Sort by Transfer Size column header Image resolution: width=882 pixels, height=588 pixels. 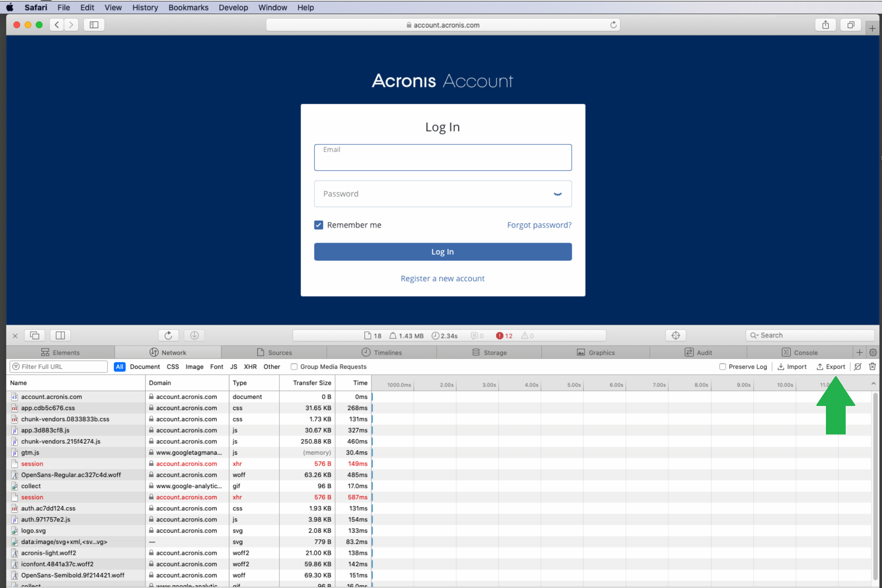tap(307, 383)
